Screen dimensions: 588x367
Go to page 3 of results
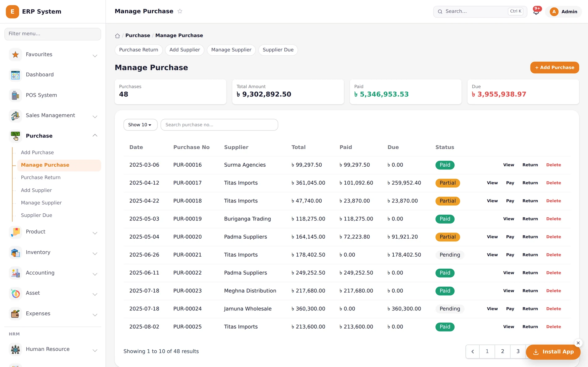(518, 352)
